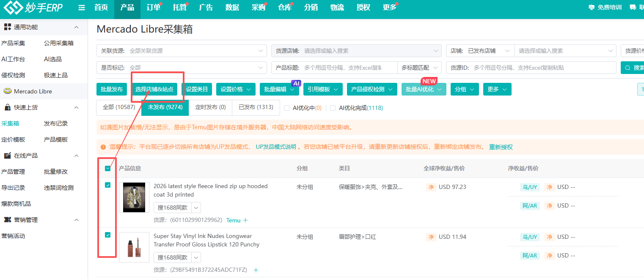Expand the 批量AI优化 dropdown button
This screenshot has height=279, width=644.
coord(424,89)
